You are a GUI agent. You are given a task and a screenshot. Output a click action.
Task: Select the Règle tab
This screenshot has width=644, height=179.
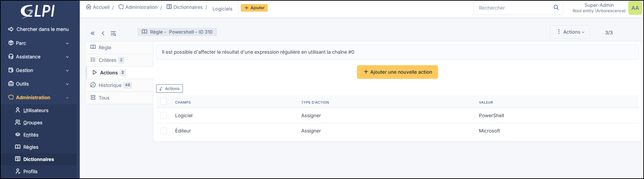pos(119,48)
